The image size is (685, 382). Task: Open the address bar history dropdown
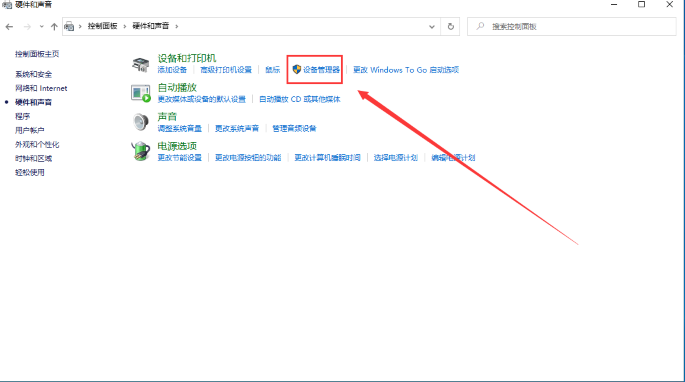pyautogui.click(x=432, y=27)
